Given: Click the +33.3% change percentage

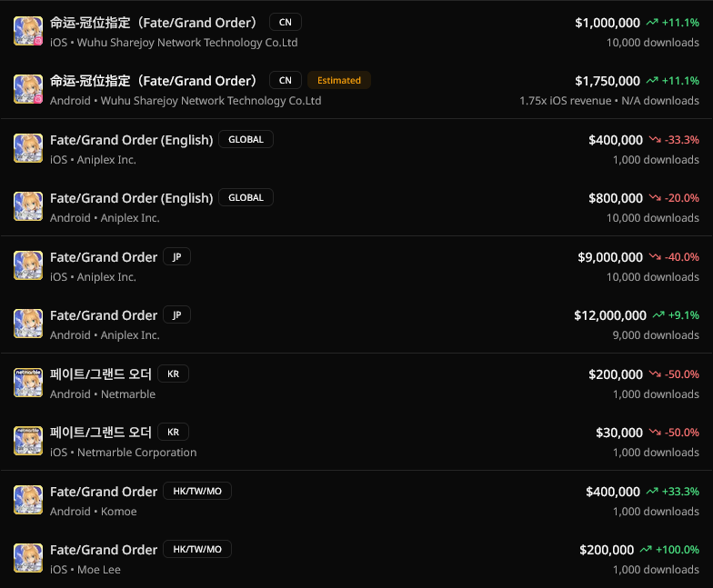Looking at the screenshot, I should tap(680, 491).
